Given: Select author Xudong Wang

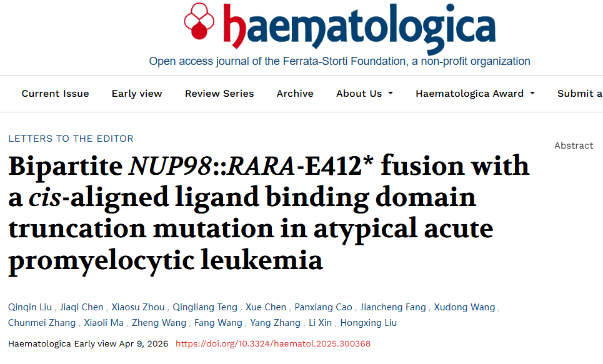Looking at the screenshot, I should coord(466,307).
